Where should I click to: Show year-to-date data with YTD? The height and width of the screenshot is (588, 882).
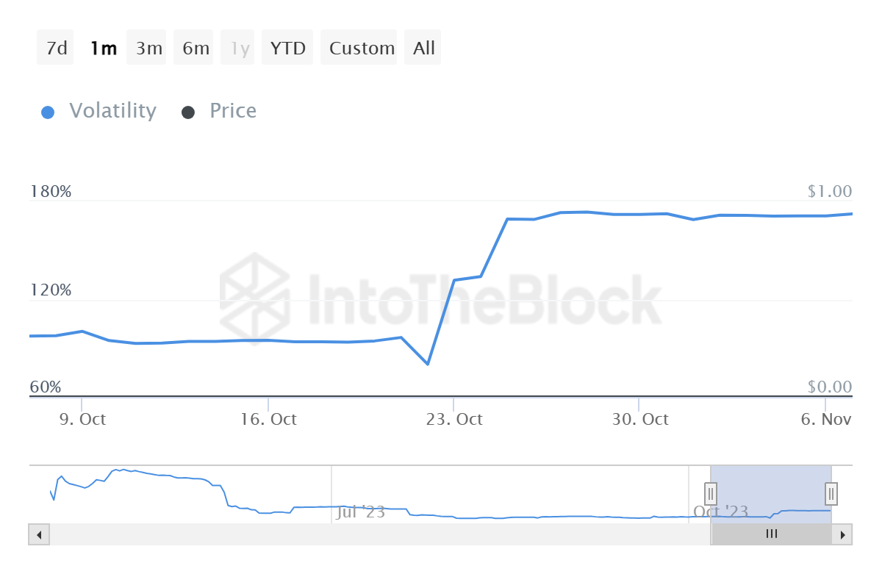[x=287, y=49]
